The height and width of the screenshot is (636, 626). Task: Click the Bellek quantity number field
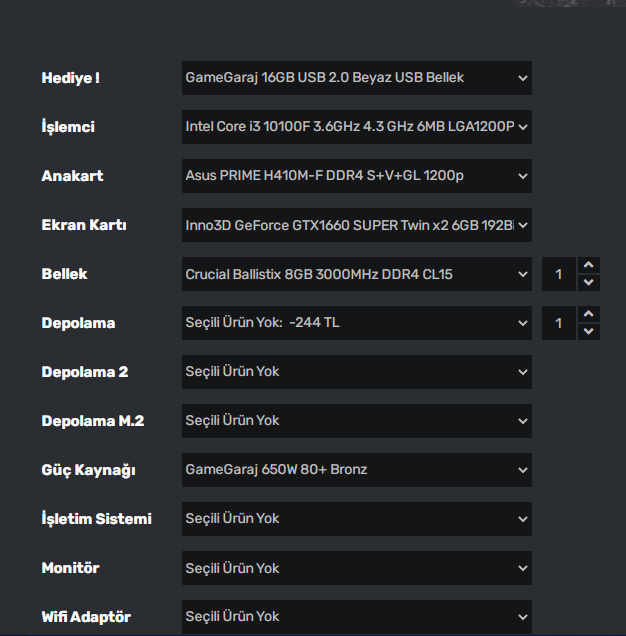(x=559, y=274)
